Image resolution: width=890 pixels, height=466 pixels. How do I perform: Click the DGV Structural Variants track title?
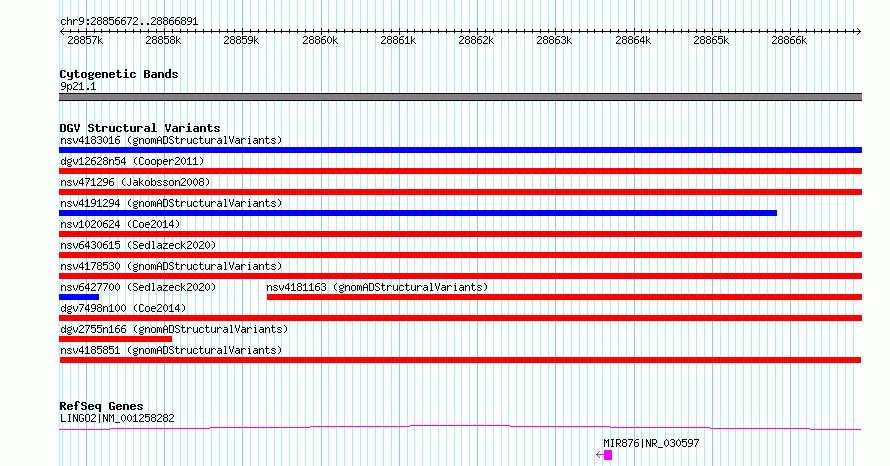(140, 128)
